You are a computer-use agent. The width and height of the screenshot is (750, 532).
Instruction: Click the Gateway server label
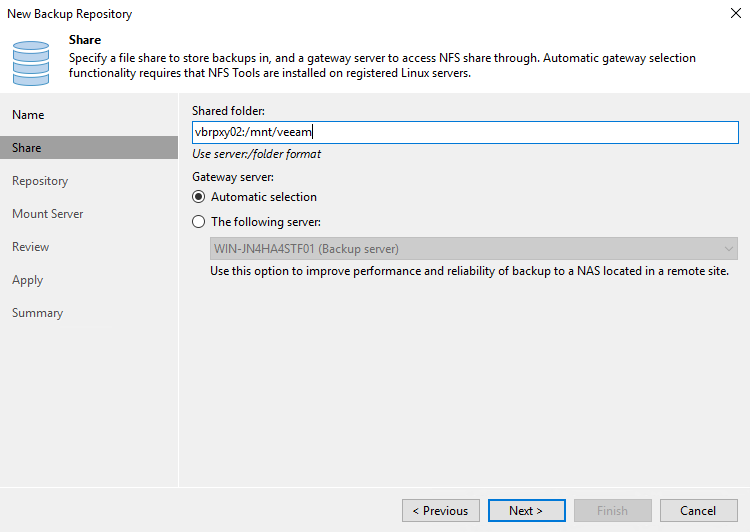[x=233, y=176]
